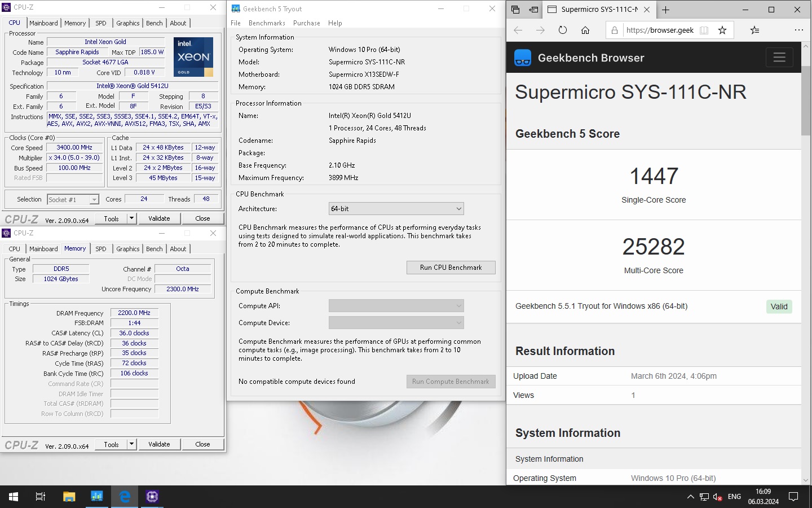Click Run CPU Benchmark button
The image size is (812, 508).
451,268
